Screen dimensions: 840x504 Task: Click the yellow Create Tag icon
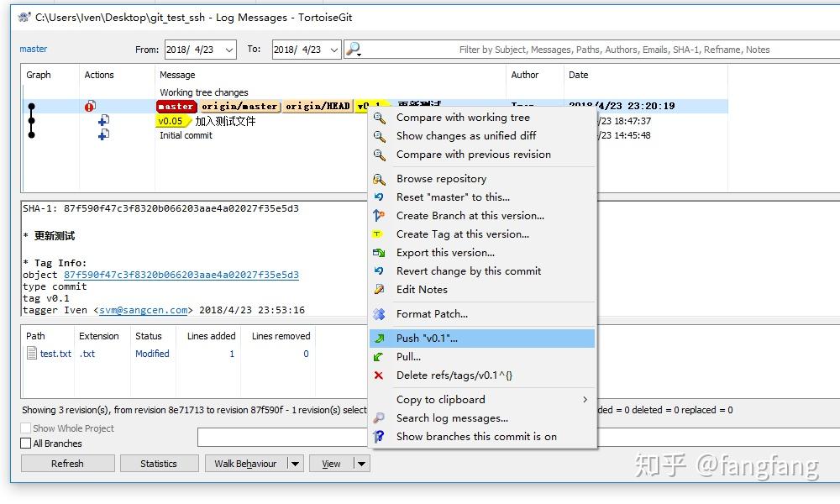click(x=378, y=234)
